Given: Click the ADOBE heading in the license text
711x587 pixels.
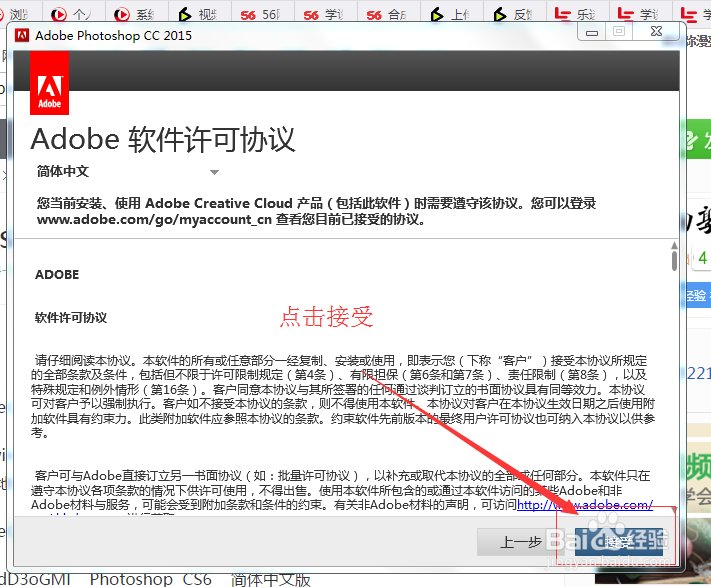Looking at the screenshot, I should (x=57, y=275).
